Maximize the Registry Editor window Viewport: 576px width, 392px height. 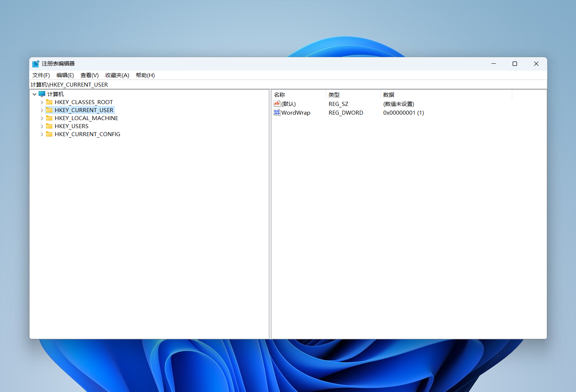tap(515, 64)
